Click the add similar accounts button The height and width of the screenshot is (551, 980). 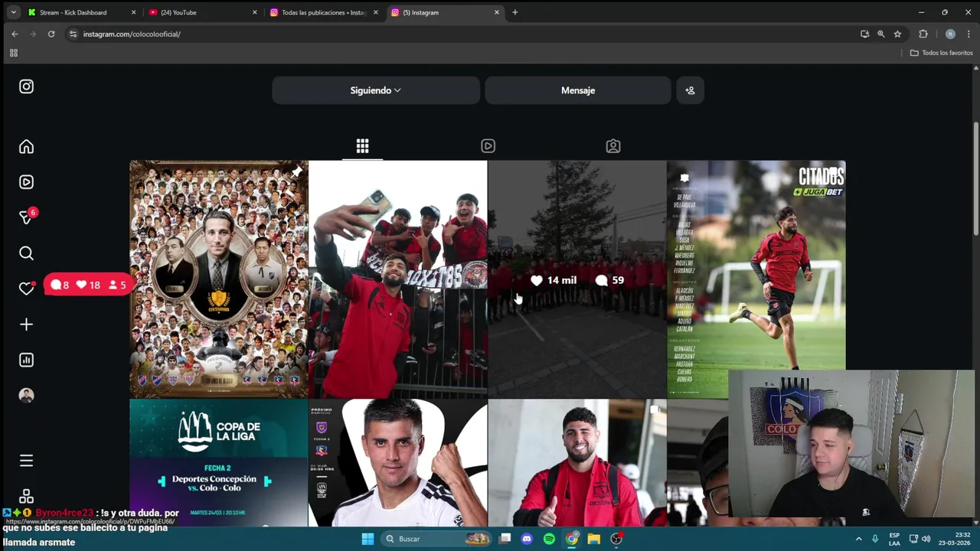(x=690, y=90)
